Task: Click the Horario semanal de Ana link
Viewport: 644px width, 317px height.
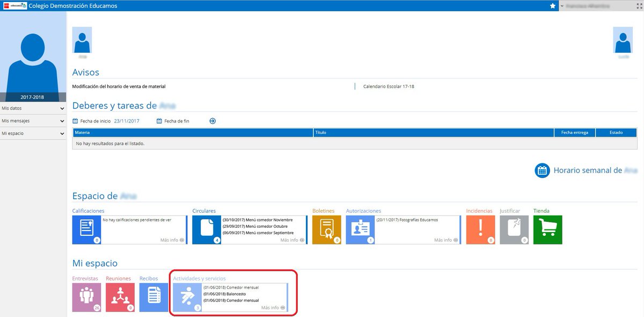Action: (596, 170)
